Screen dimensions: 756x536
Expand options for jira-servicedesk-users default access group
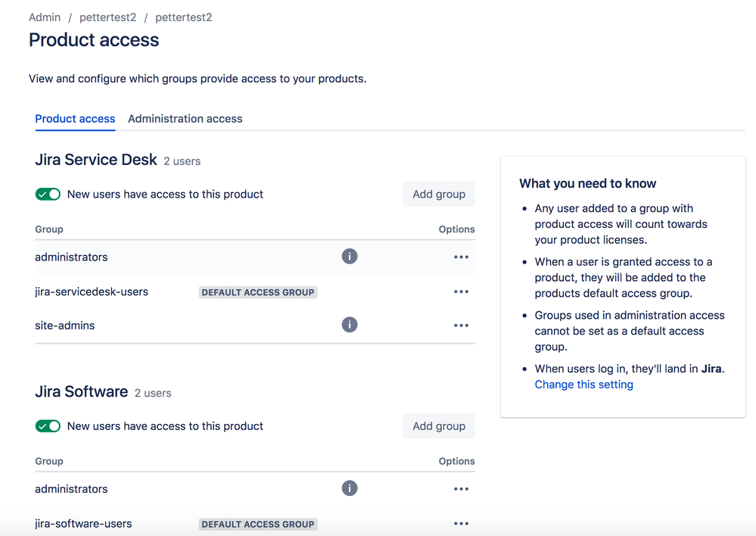click(x=461, y=291)
